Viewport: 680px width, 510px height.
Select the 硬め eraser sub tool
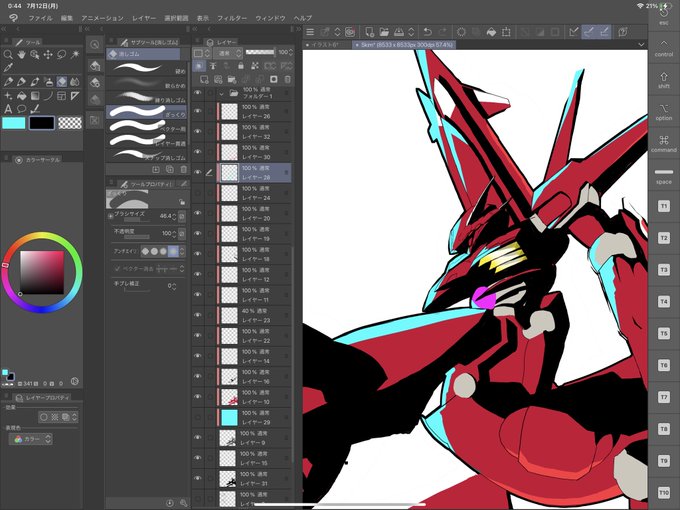147,68
